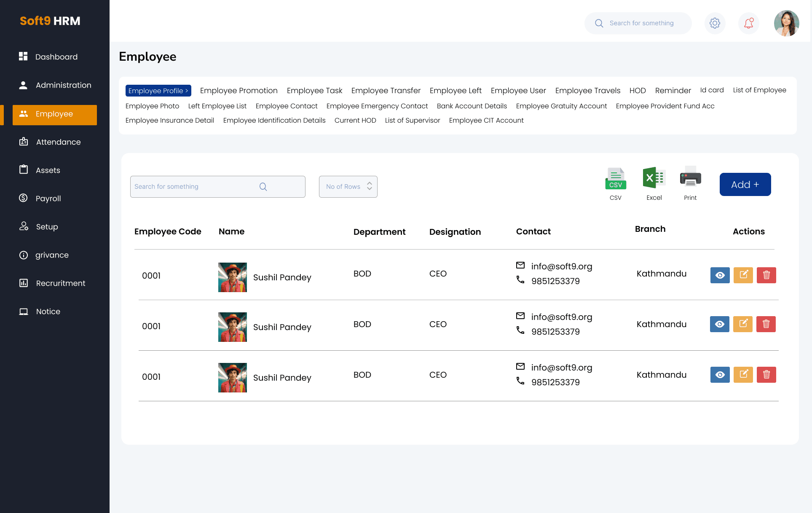Image resolution: width=812 pixels, height=513 pixels.
Task: Click the Add + button
Action: point(745,185)
